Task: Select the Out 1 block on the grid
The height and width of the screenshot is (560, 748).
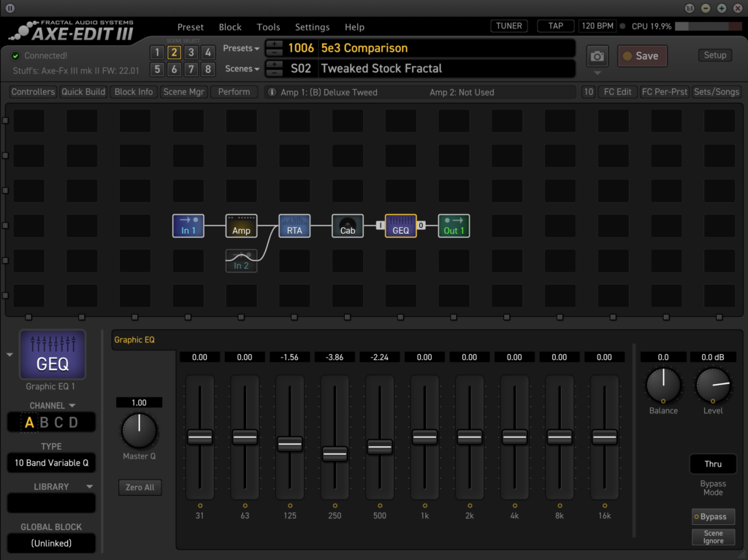Action: [x=454, y=226]
